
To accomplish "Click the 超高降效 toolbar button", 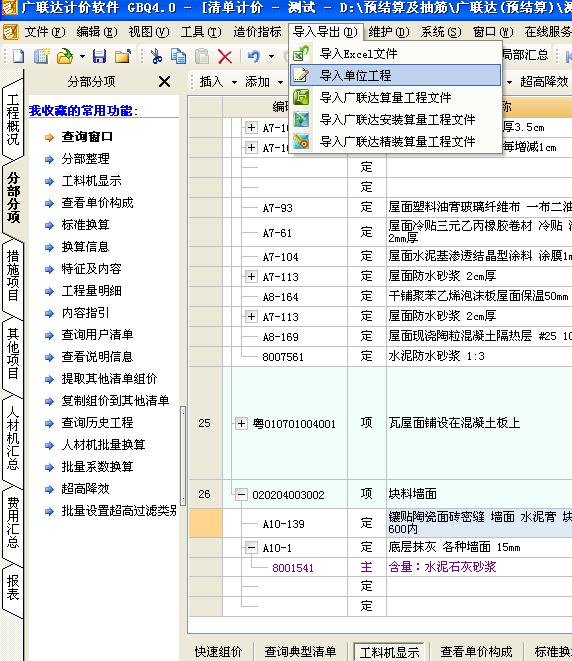I will click(x=544, y=81).
